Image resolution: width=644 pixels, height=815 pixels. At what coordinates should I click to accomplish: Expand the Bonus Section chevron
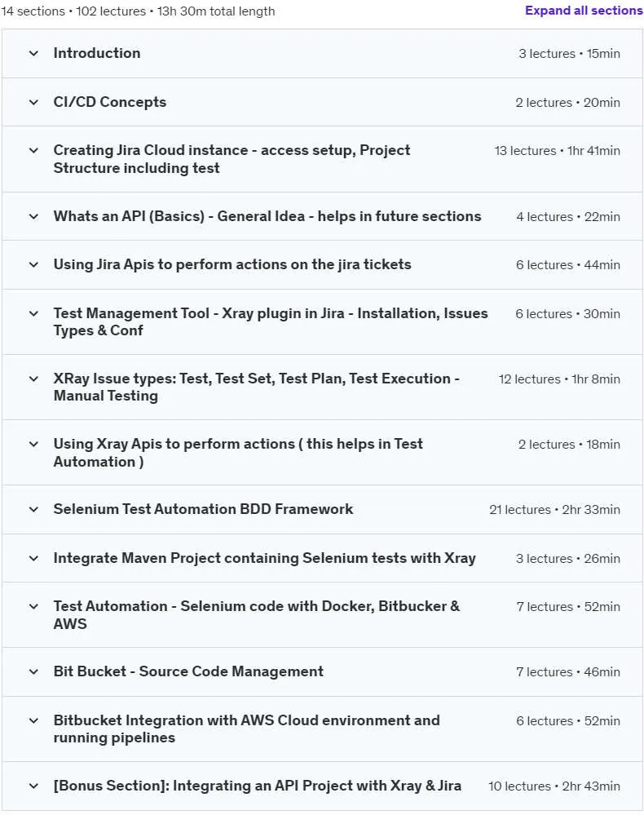[x=33, y=786]
